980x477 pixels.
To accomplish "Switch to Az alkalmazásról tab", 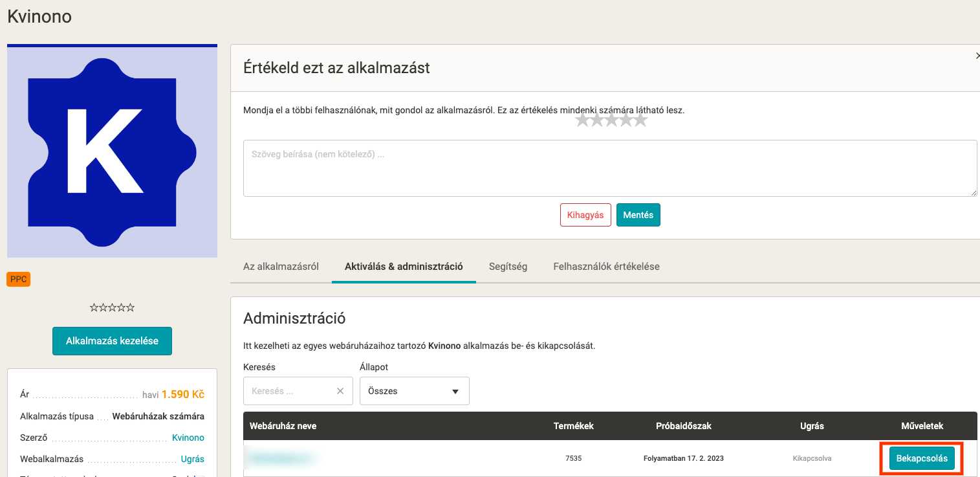I will click(281, 267).
